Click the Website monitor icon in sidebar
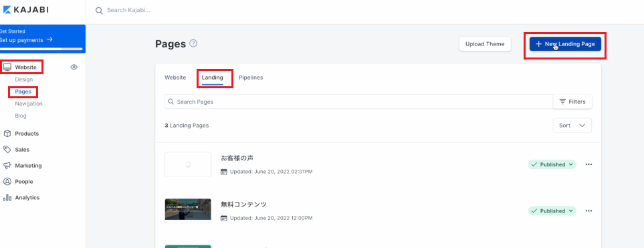This screenshot has height=248, width=644. coord(7,67)
